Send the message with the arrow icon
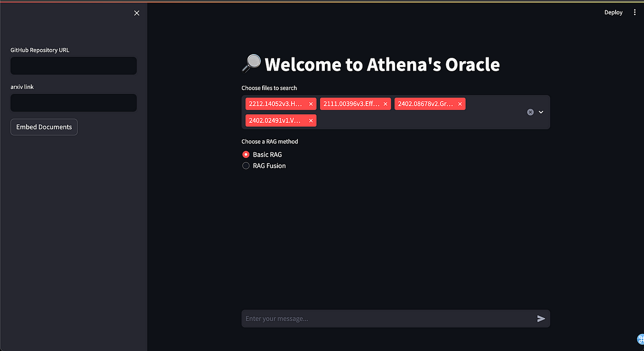Screen dimensions: 644x351 coord(541,319)
